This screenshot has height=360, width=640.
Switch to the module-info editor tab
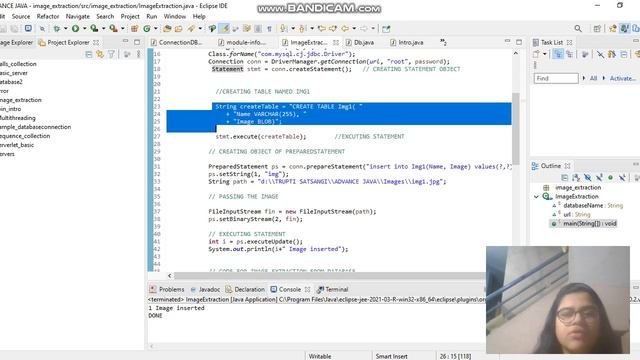pos(242,42)
